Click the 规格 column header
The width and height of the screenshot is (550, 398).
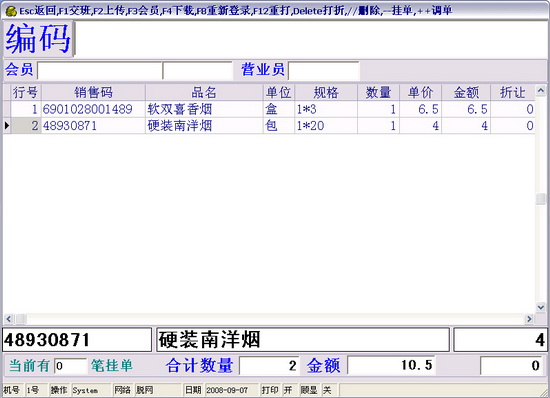point(326,92)
